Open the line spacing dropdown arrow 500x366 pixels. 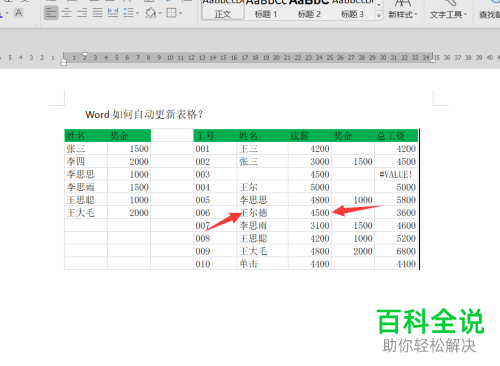click(x=137, y=13)
